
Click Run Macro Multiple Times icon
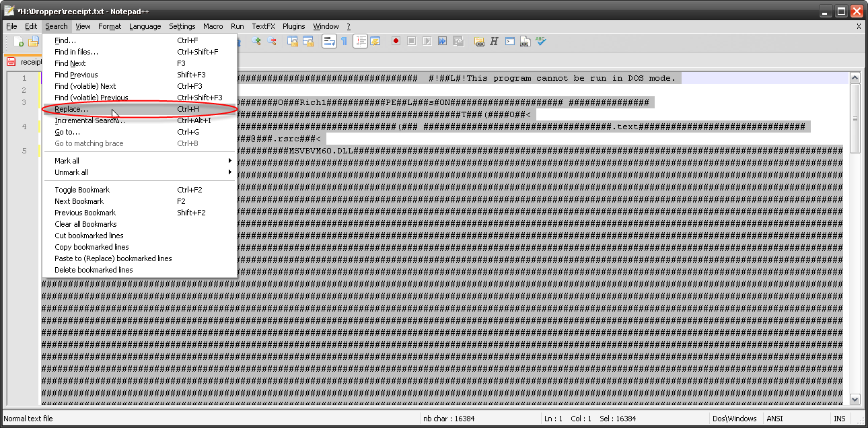click(x=442, y=41)
